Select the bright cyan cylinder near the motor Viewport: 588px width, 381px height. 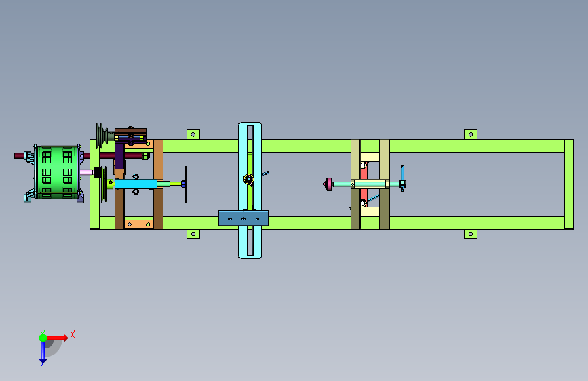136,184
